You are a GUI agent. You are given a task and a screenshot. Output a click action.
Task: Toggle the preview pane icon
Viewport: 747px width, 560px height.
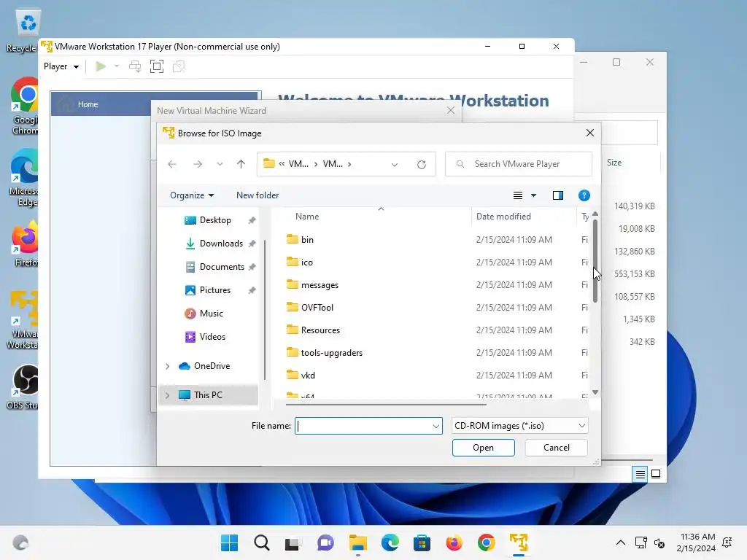point(558,195)
